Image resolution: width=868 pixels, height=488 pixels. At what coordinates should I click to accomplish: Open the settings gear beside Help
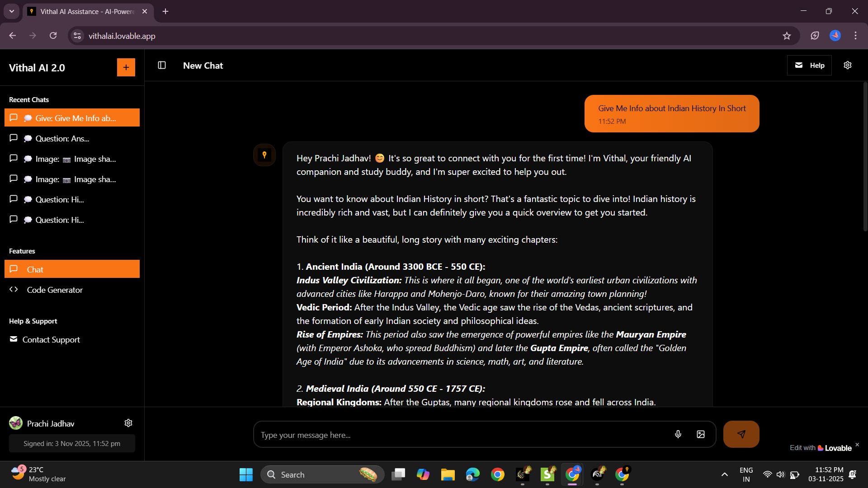coord(848,65)
